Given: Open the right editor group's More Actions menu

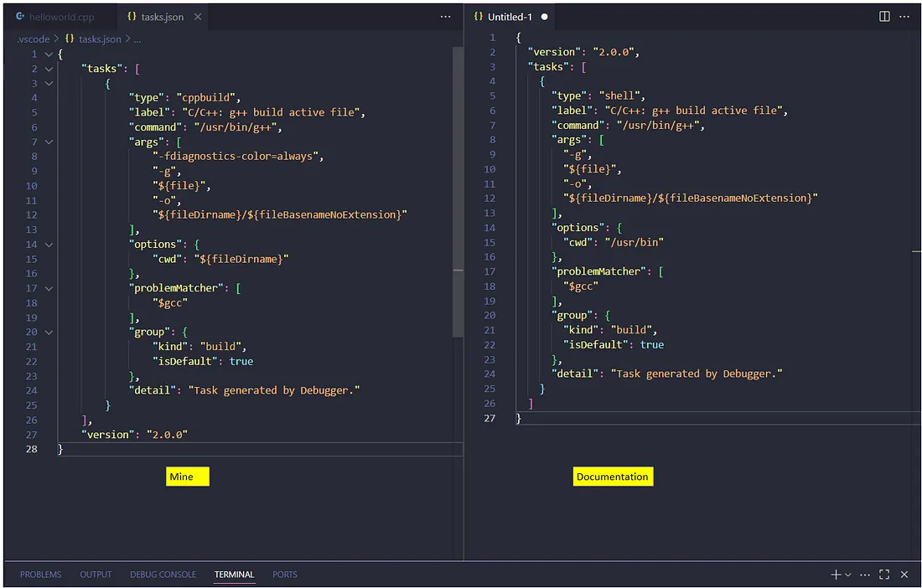Looking at the screenshot, I should click(904, 17).
